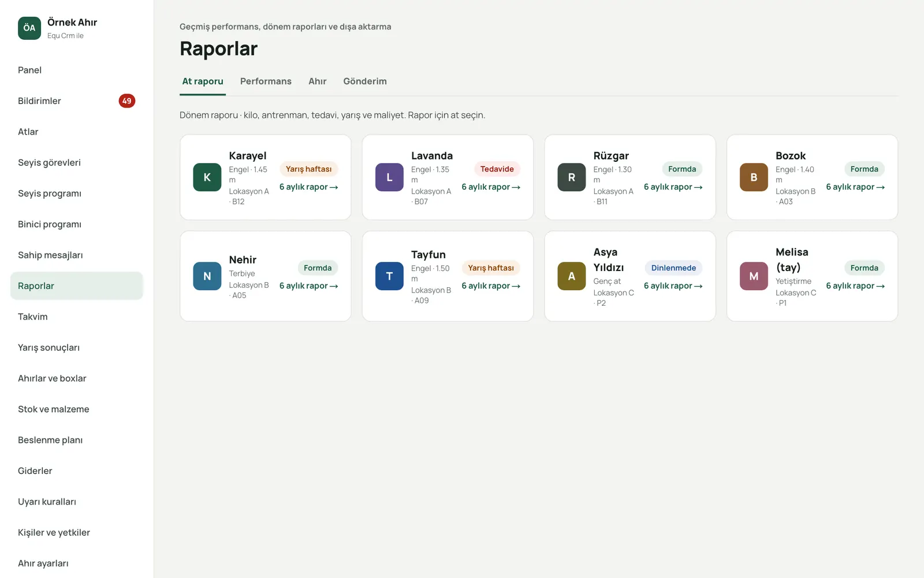
Task: Click Melisa's pink M avatar
Action: [x=754, y=276]
